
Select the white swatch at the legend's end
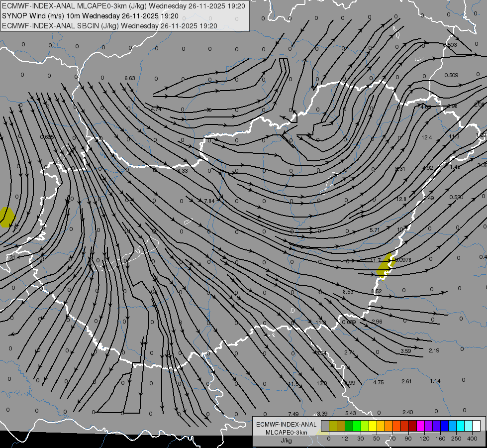point(476,426)
